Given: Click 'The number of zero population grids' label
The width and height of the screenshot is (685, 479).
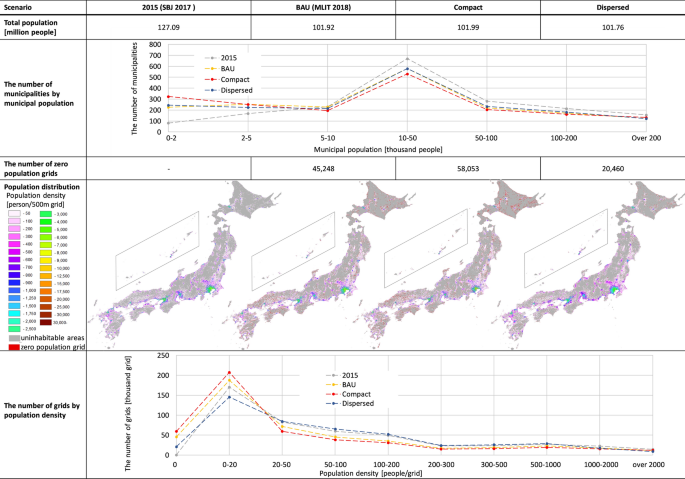Looking at the screenshot, I should (36, 168).
